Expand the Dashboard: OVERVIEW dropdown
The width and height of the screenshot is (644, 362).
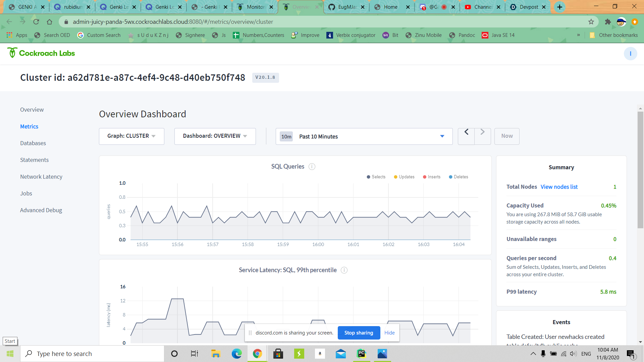coord(215,136)
